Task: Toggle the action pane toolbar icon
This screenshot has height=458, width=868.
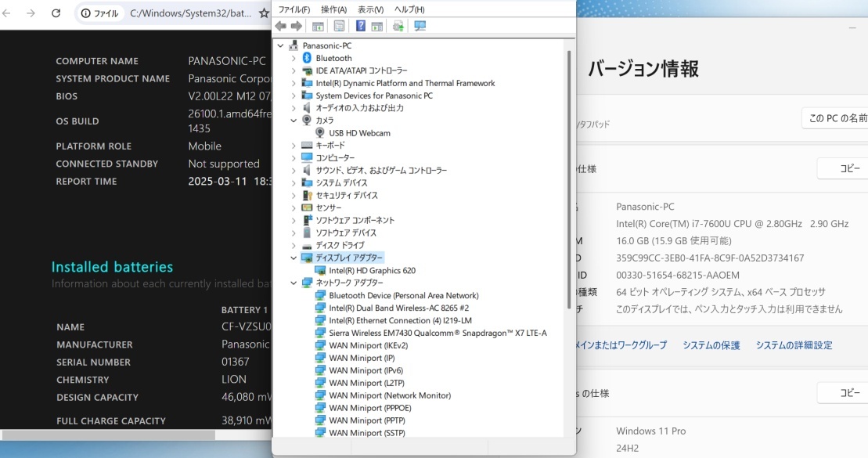Action: click(x=377, y=26)
